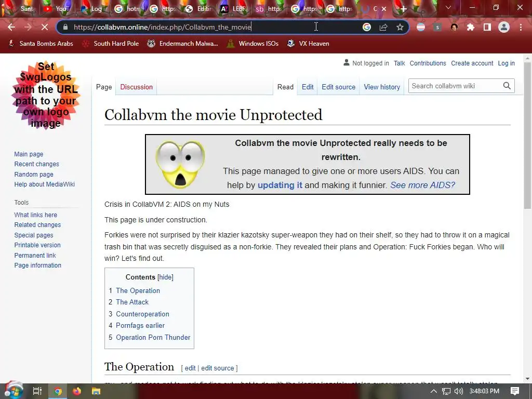Go to the wiki Main page

[x=29, y=154]
